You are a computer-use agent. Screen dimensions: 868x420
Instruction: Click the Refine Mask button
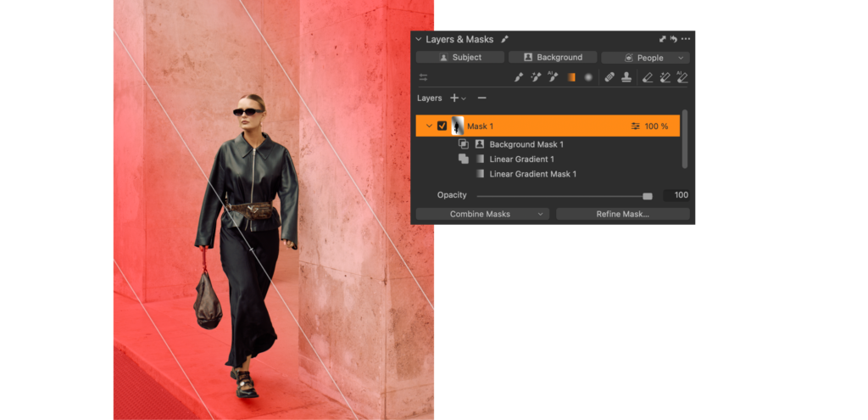pos(622,214)
